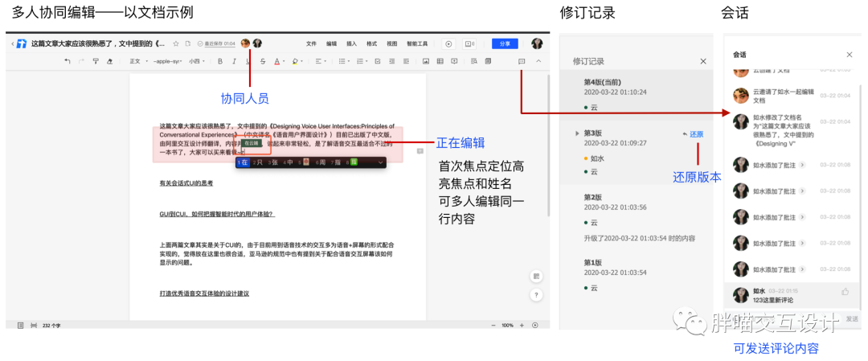Zoom in with the plus icon
The image size is (868, 361).
tap(522, 326)
